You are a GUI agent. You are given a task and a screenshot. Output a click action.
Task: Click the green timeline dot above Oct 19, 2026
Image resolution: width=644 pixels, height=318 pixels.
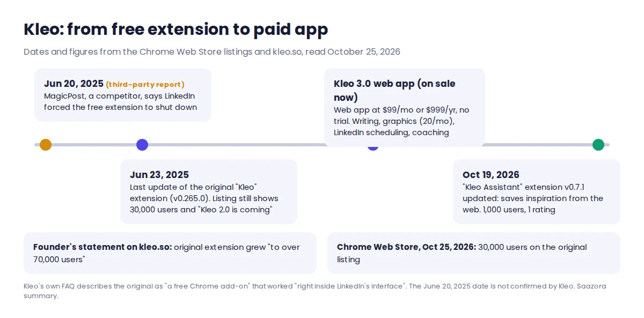point(598,145)
